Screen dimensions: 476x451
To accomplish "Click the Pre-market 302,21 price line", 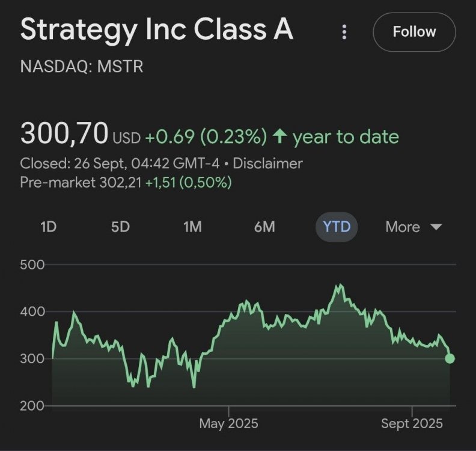I will point(126,182).
